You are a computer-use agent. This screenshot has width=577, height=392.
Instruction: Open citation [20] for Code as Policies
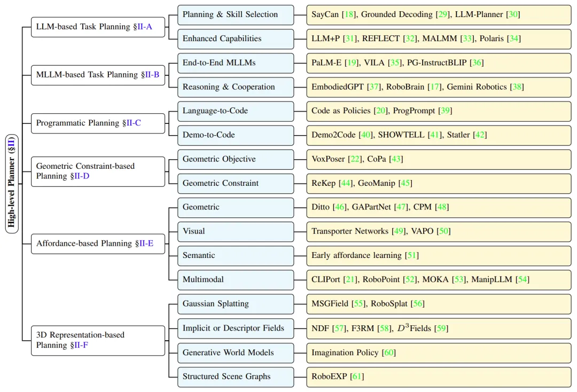tap(381, 111)
